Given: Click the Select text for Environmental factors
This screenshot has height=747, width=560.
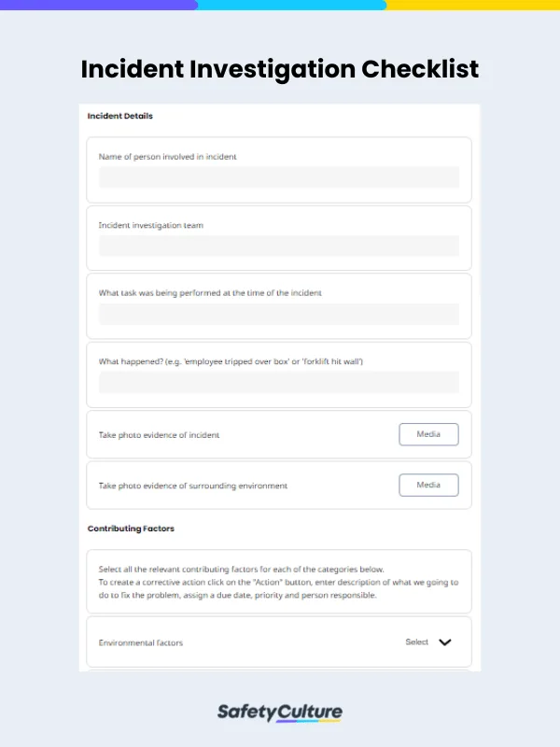Looking at the screenshot, I should click(x=417, y=642).
